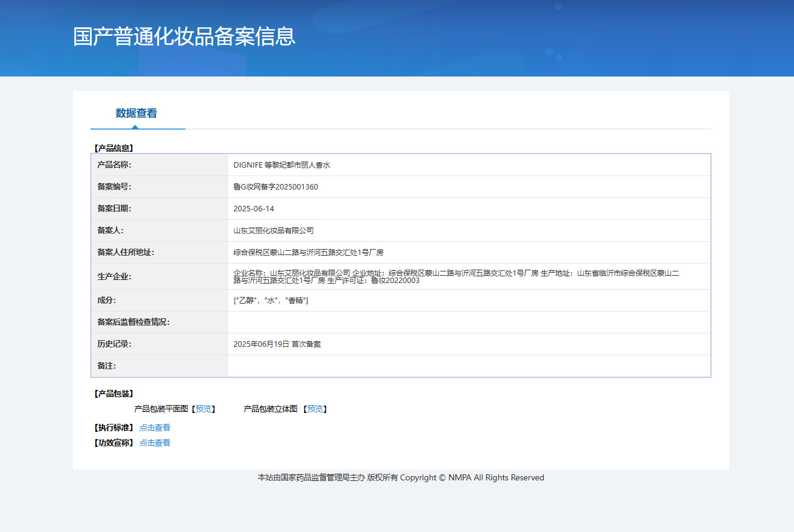Click the 产品名称: row label
794x532 pixels.
click(114, 165)
